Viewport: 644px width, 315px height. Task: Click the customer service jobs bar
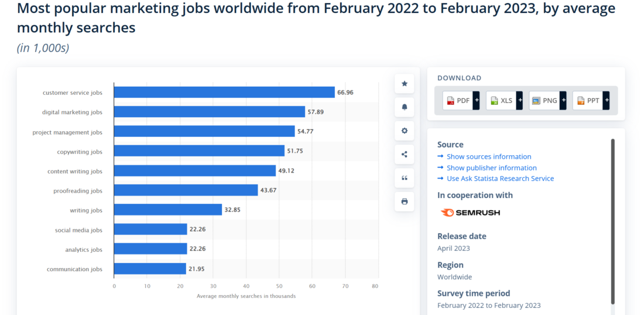pos(224,93)
